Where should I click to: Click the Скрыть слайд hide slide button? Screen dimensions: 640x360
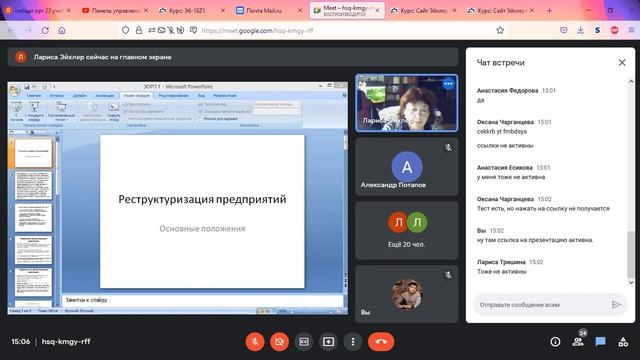pyautogui.click(x=113, y=112)
